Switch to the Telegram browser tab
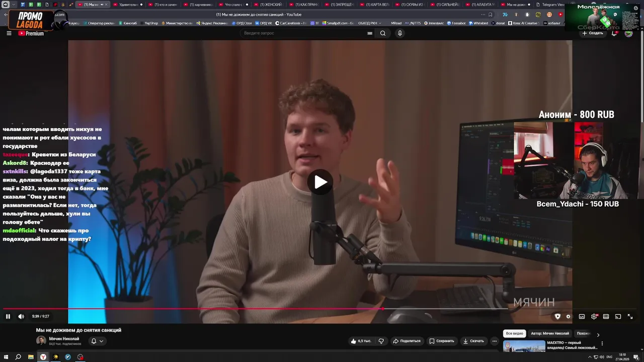 (x=550, y=5)
